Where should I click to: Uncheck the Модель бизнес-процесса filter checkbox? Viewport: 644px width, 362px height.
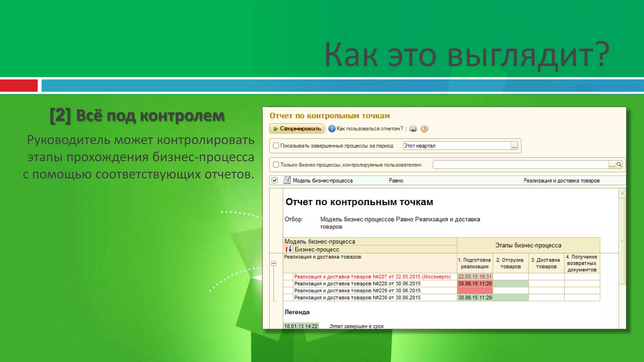(275, 180)
